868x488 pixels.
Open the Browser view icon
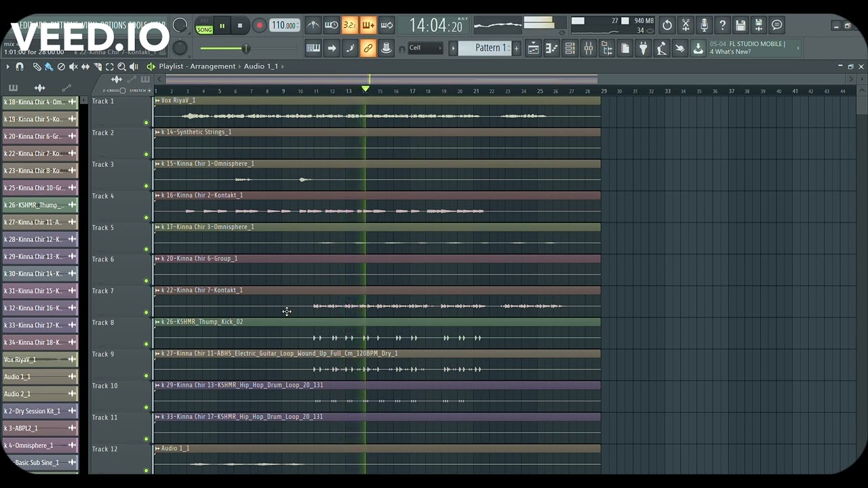click(x=607, y=48)
